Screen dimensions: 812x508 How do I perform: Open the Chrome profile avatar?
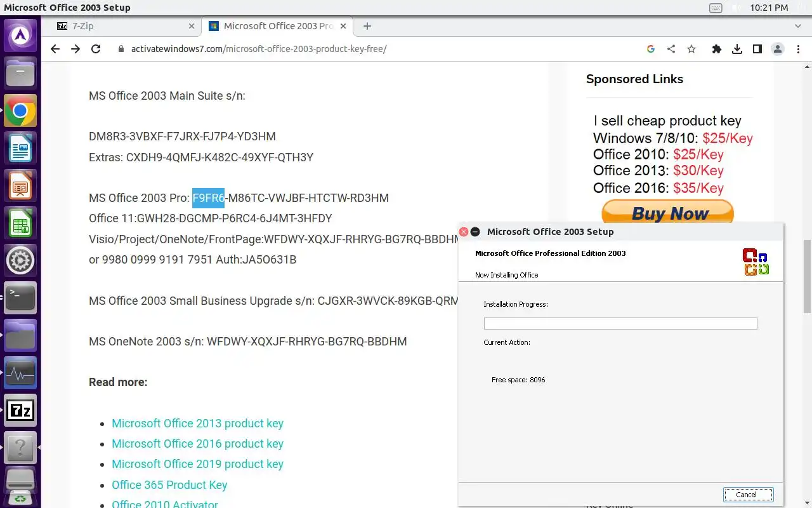(778, 49)
